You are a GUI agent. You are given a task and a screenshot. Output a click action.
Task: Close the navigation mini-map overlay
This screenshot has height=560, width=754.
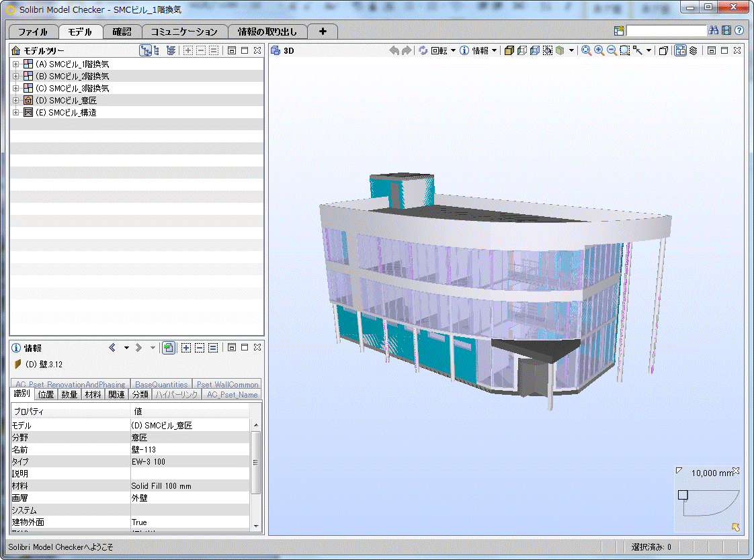[x=736, y=471]
